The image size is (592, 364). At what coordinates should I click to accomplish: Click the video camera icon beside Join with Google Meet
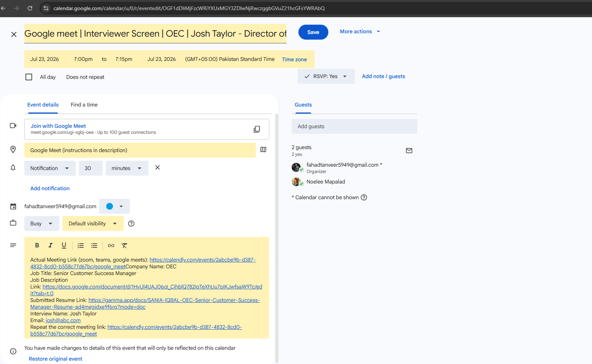13,126
